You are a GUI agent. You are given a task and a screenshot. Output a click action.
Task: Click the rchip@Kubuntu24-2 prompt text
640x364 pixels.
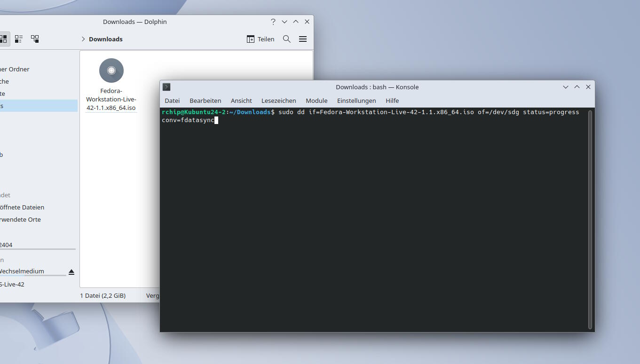194,112
